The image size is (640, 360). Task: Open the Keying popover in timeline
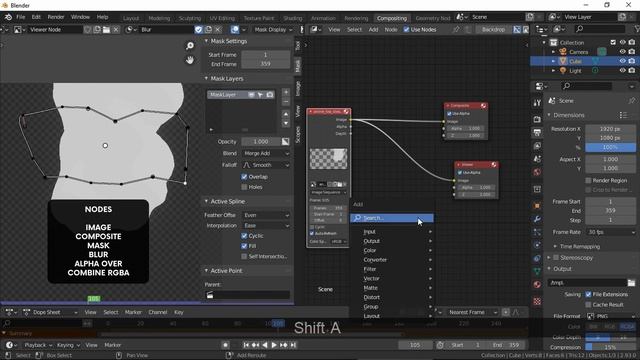click(x=68, y=345)
